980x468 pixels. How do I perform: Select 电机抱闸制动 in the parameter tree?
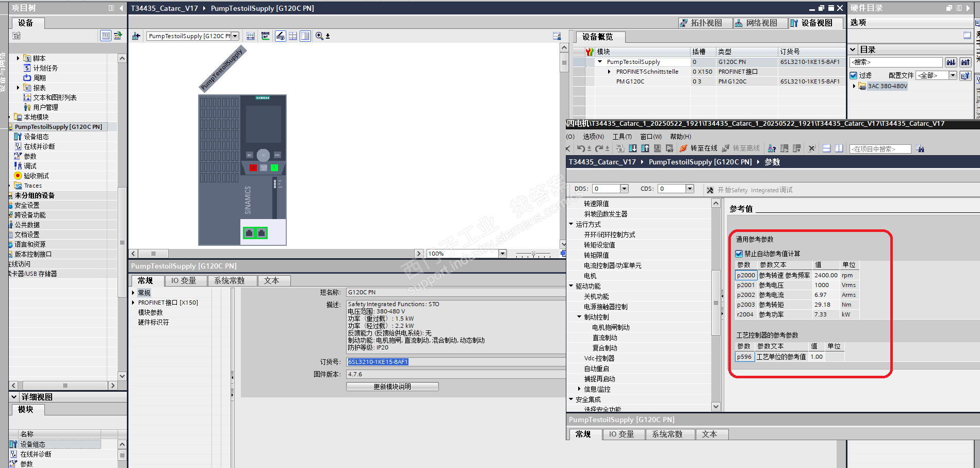[x=611, y=327]
